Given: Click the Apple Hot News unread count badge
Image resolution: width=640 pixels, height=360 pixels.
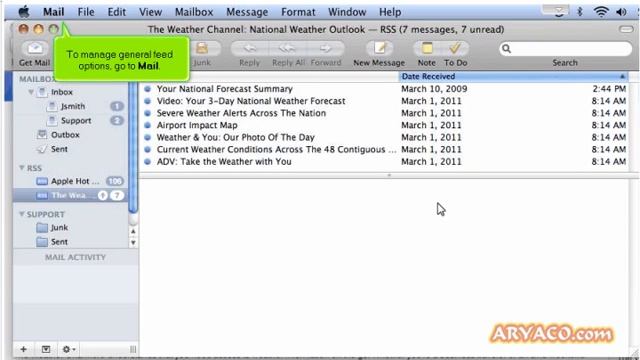Looking at the screenshot, I should [x=115, y=181].
